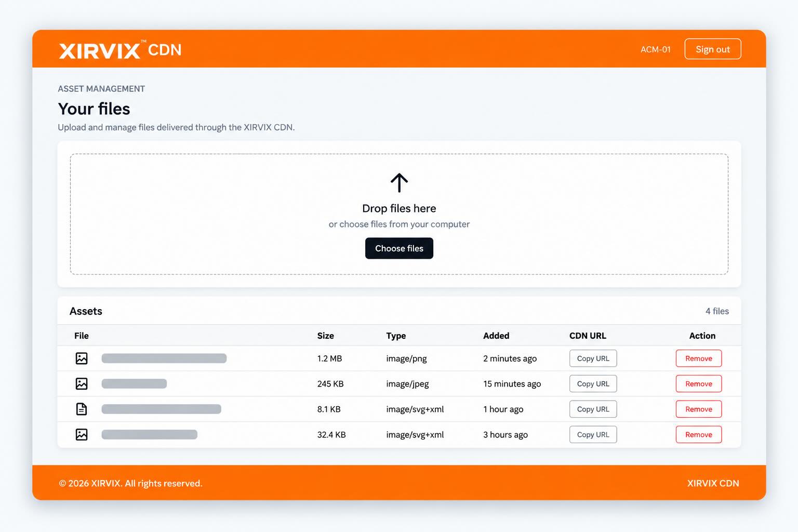
Task: Click the XIRVIX CDN logo in the header
Action: (x=121, y=50)
